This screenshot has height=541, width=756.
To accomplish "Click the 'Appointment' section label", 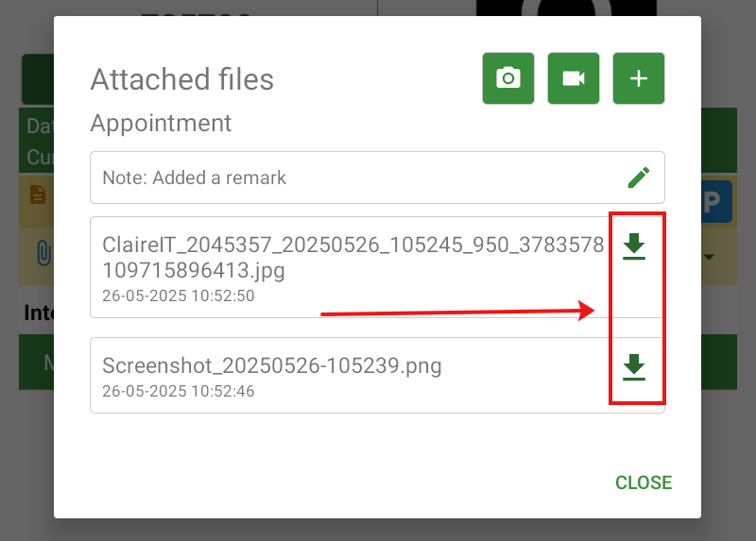I will 161,124.
